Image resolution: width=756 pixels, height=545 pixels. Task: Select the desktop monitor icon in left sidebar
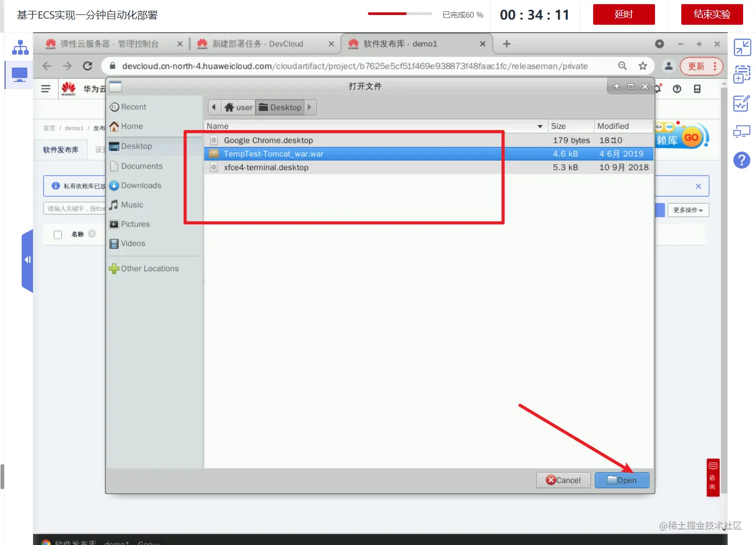point(20,75)
